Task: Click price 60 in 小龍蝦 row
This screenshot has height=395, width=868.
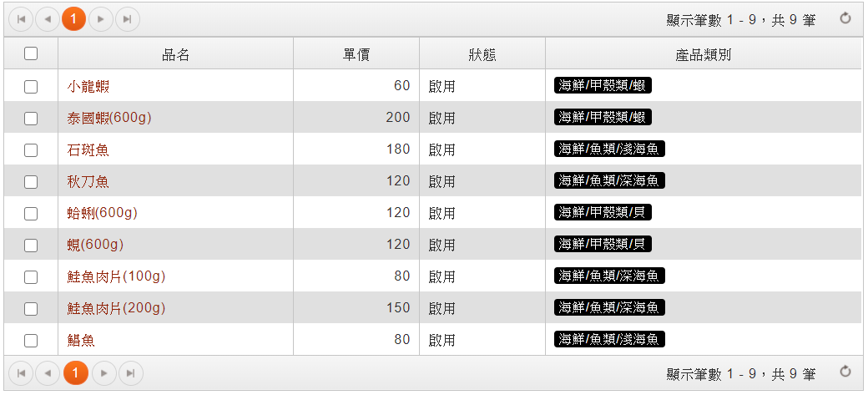Action: click(x=402, y=86)
